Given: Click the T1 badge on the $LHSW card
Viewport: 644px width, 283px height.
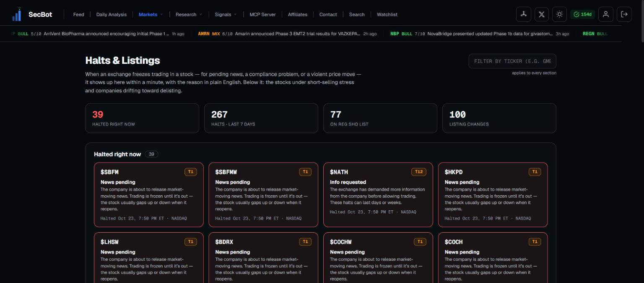Looking at the screenshot, I should point(191,242).
